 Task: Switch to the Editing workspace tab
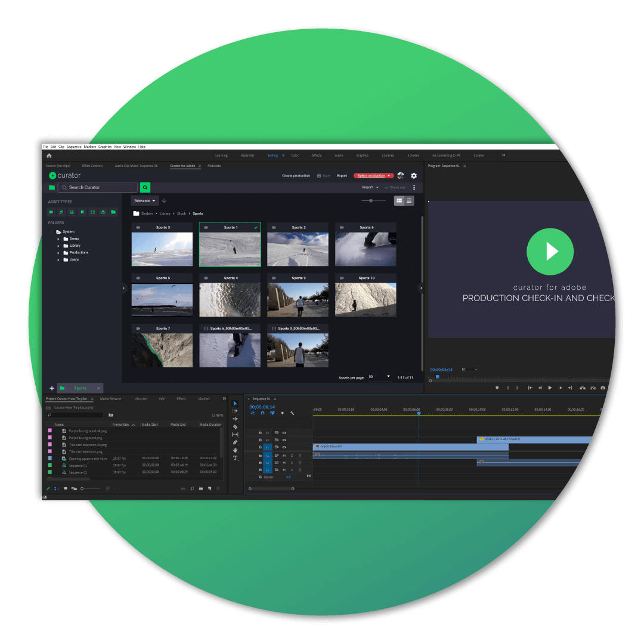click(274, 155)
